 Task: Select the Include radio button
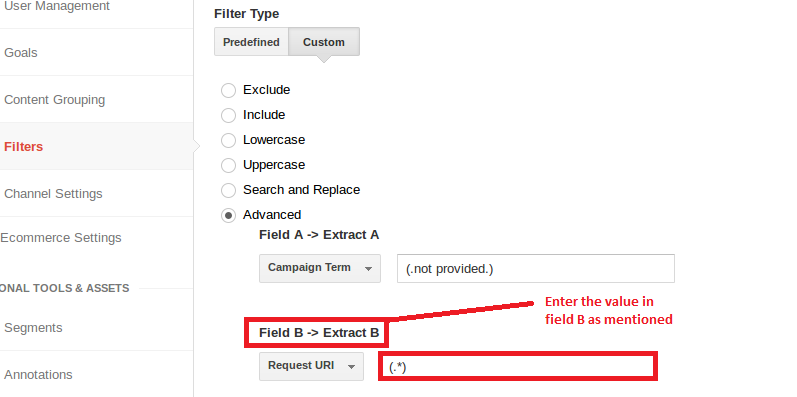(228, 115)
